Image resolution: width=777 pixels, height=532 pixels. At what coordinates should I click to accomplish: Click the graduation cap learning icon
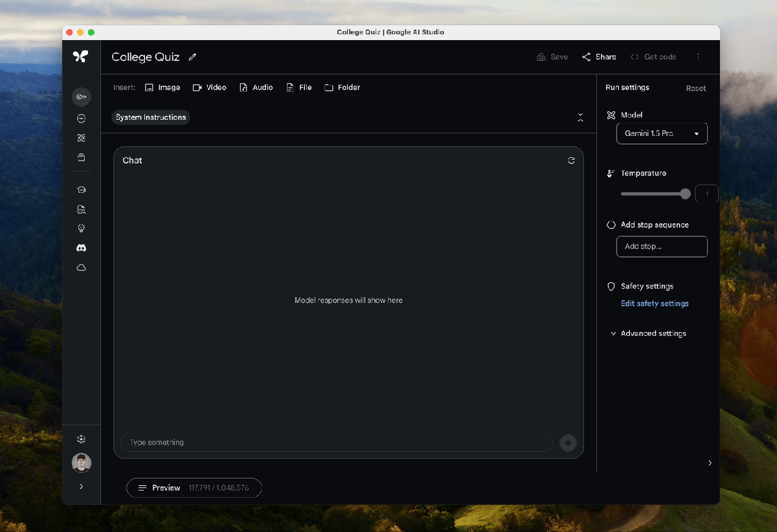81,189
